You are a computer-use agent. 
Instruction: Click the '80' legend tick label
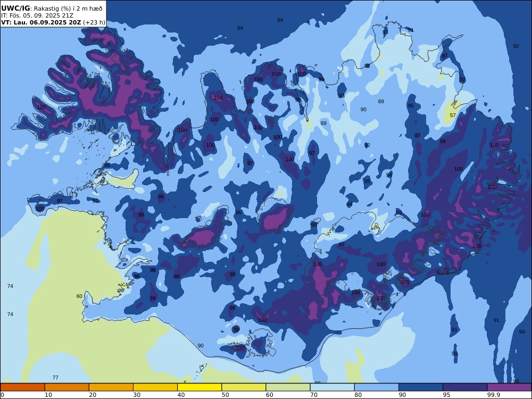[358, 395]
